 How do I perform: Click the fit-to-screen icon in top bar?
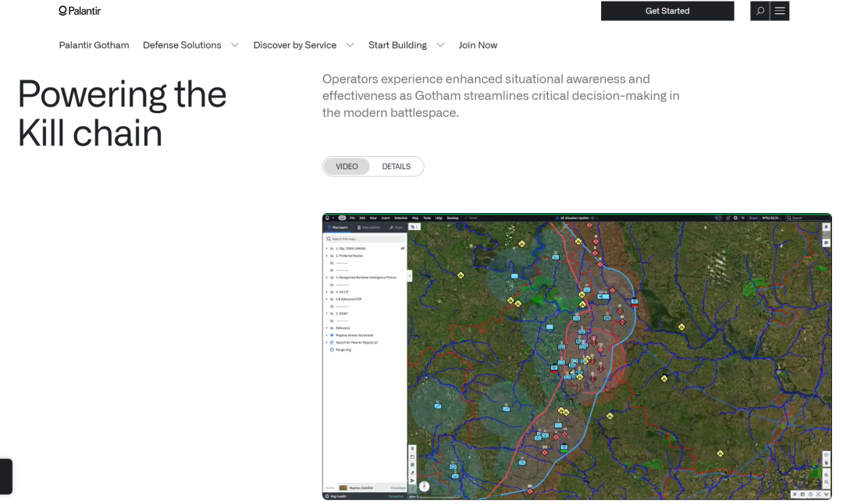pyautogui.click(x=728, y=218)
